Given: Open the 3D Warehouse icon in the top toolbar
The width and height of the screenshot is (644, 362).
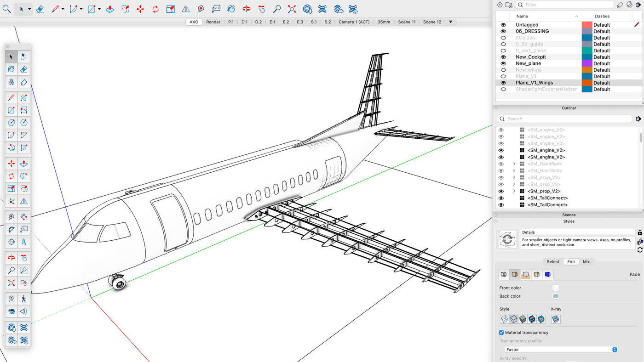Looking at the screenshot, I should coord(307,9).
